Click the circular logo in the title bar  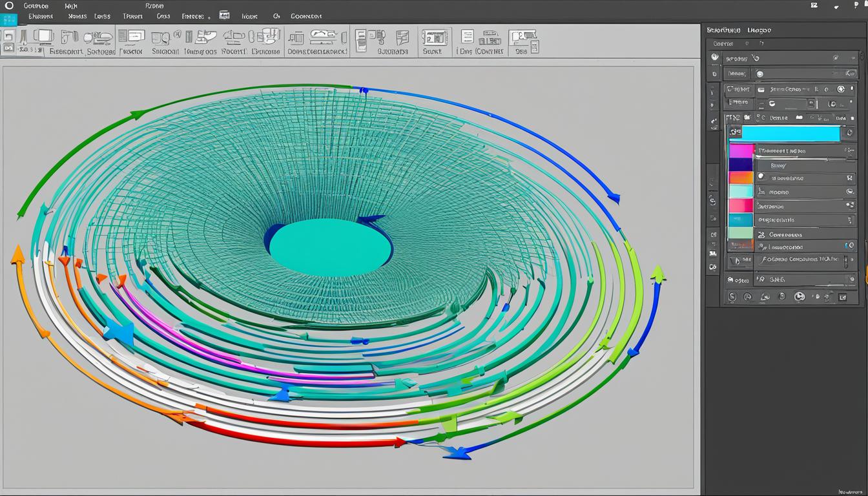(9, 5)
